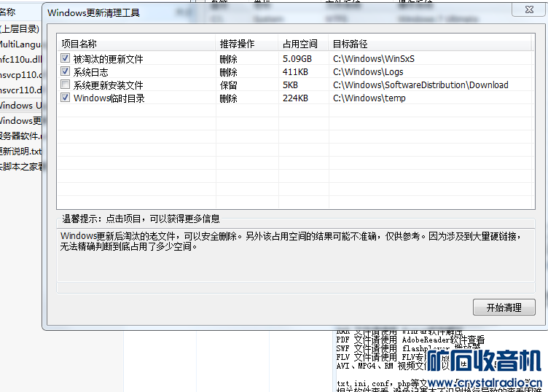
Task: Click path C:\Windows\Logs
Action: [x=368, y=72]
